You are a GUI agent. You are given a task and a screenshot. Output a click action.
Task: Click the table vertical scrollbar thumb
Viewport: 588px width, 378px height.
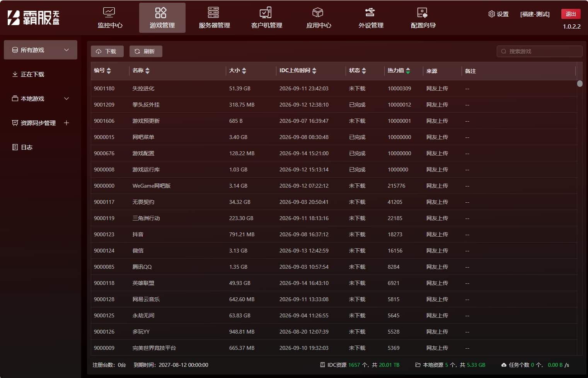pos(579,83)
